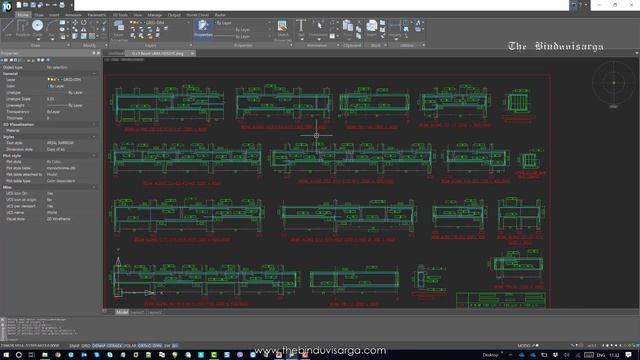Viewport: 640px width, 360px height.
Task: Open the linetype By Layer dropdown in ribbon
Action: (243, 30)
